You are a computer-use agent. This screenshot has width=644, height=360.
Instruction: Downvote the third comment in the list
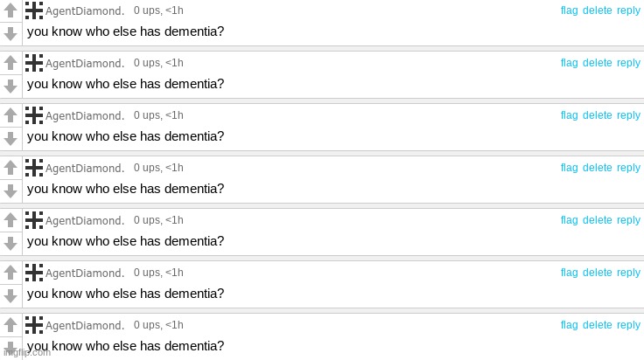click(x=10, y=139)
